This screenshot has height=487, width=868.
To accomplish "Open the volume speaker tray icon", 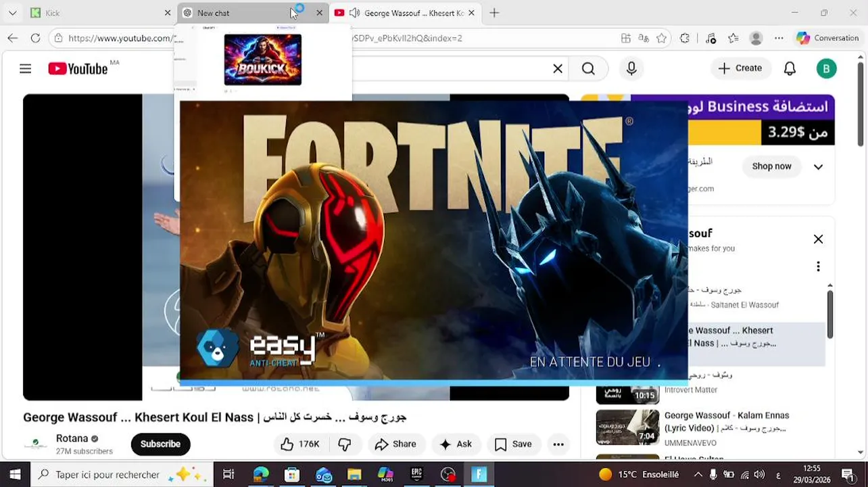I will [x=758, y=475].
